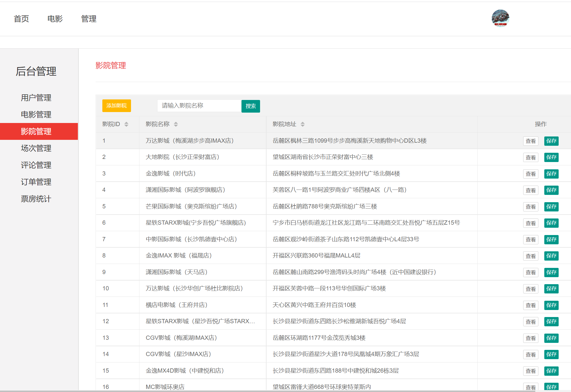This screenshot has height=392, width=571.
Task: Click the user avatar image
Action: point(500,18)
